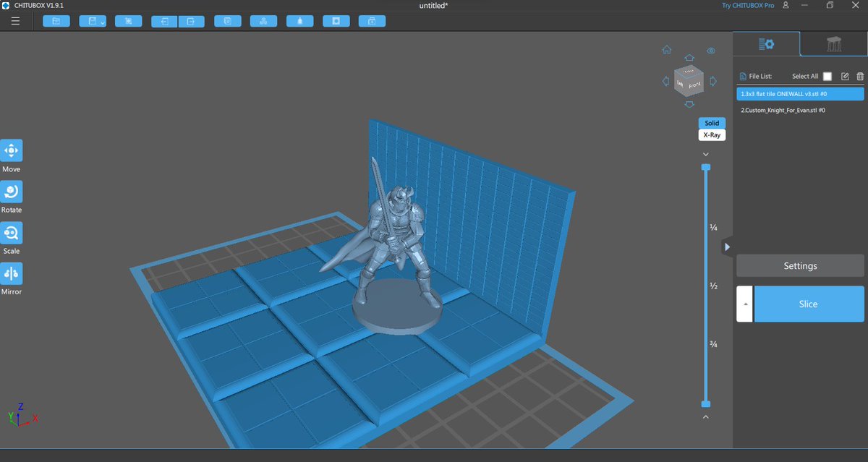Image resolution: width=868 pixels, height=462 pixels.
Task: Click the Dig Hole toolbar icon
Action: coord(336,21)
